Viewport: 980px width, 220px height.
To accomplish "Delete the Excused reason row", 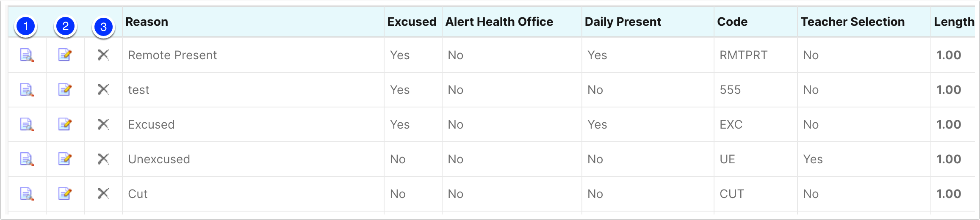I will [103, 124].
